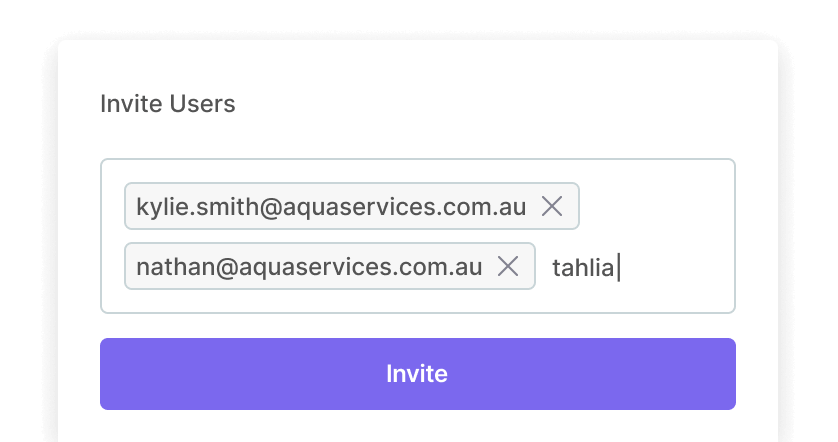Select the nathan@aquaservices.com.au chip label
Image resolution: width=838 pixels, height=442 pixels.
coord(309,267)
